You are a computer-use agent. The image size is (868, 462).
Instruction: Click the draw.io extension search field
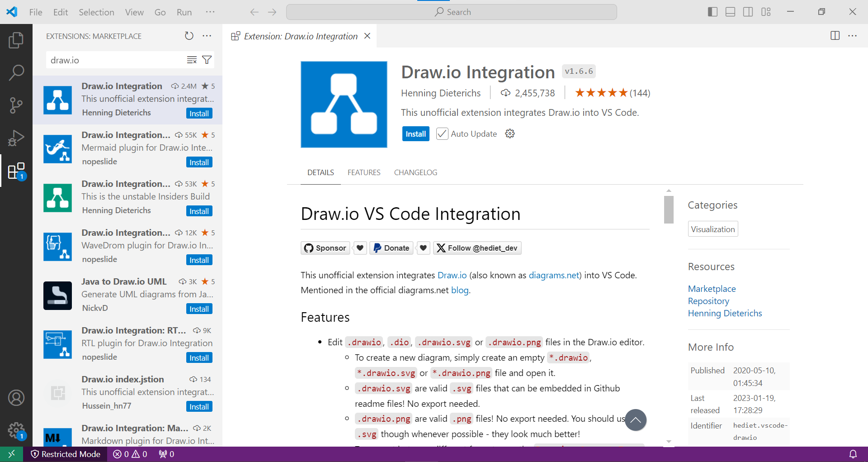pos(115,60)
